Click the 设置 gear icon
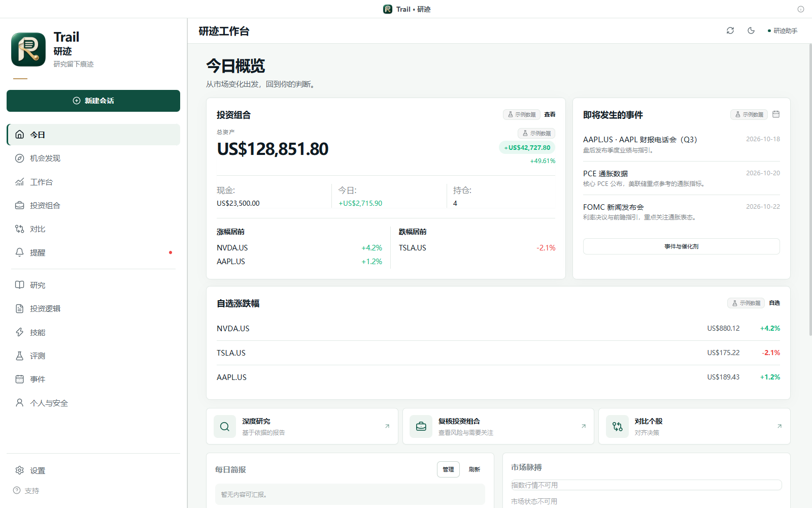 pyautogui.click(x=20, y=470)
